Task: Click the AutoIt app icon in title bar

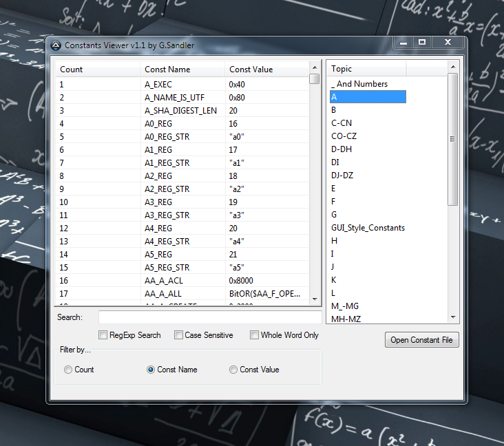Action: (x=56, y=45)
